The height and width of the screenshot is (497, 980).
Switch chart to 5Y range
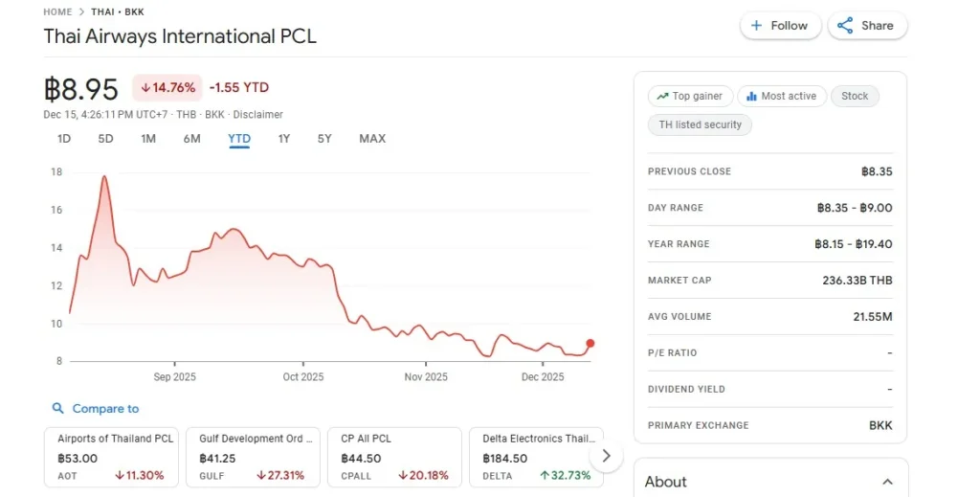pos(324,139)
